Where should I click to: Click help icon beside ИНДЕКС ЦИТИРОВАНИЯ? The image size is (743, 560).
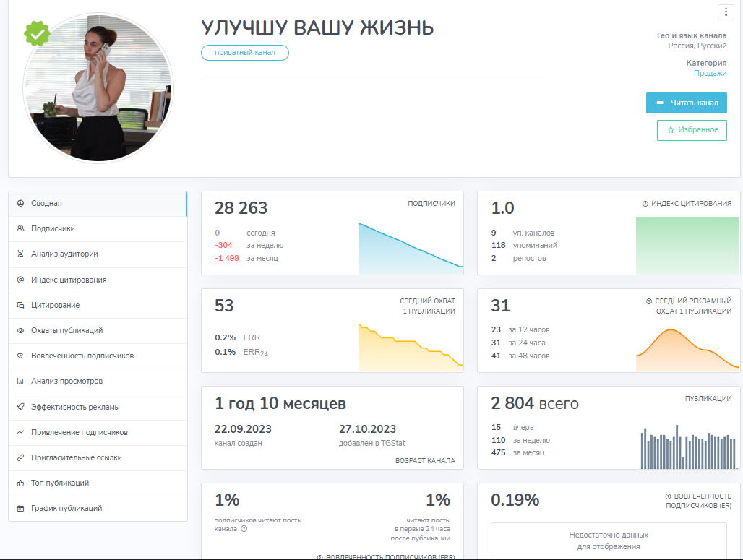click(x=645, y=204)
